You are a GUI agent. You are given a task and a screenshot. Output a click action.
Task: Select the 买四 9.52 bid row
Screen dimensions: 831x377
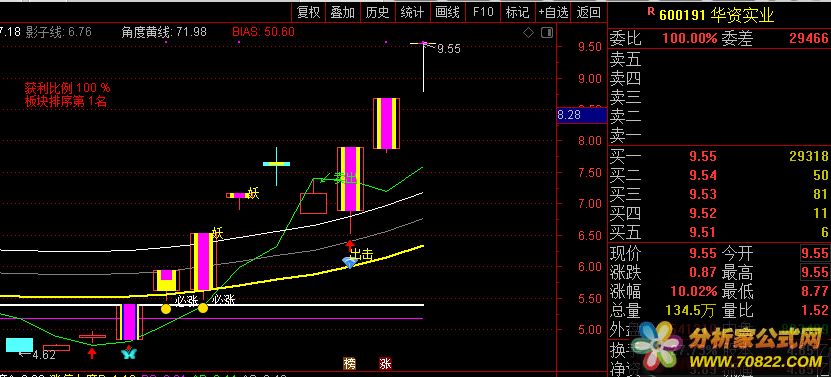(x=719, y=213)
